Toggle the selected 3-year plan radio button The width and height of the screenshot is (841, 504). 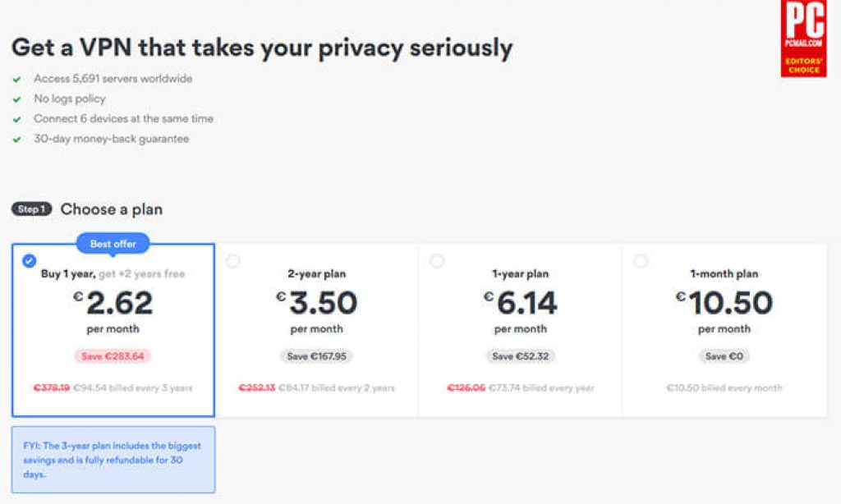point(29,261)
